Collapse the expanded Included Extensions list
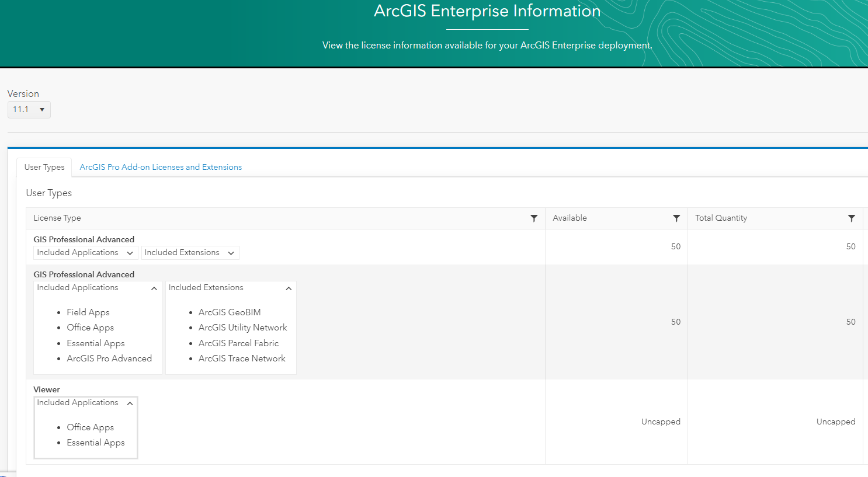The height and width of the screenshot is (477, 868). [x=230, y=287]
